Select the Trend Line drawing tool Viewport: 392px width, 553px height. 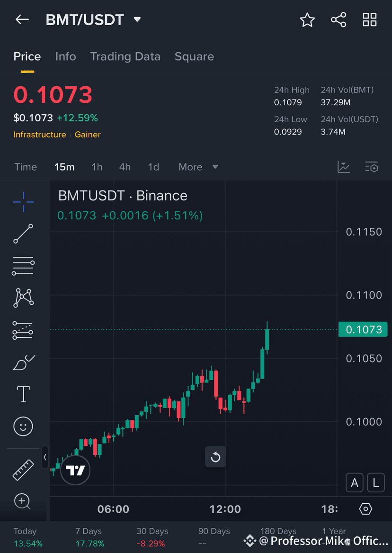pos(23,234)
